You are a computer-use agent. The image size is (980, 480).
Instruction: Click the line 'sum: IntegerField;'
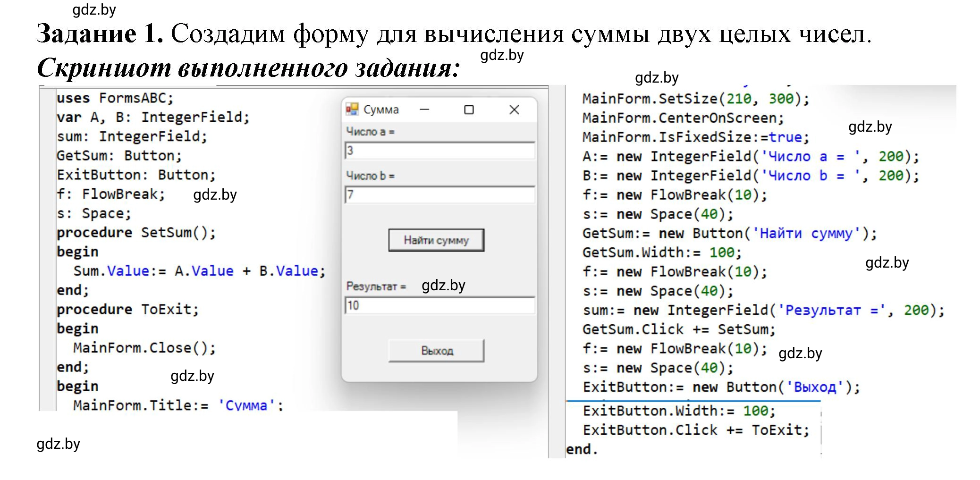132,136
